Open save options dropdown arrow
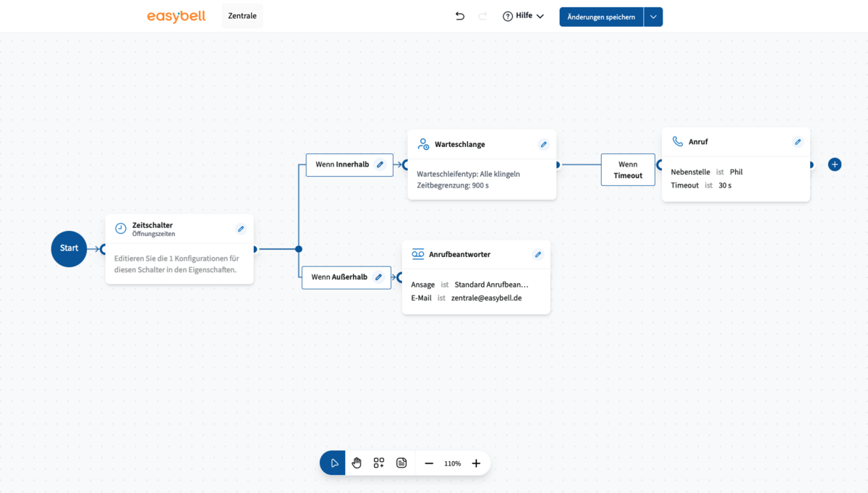 point(653,17)
